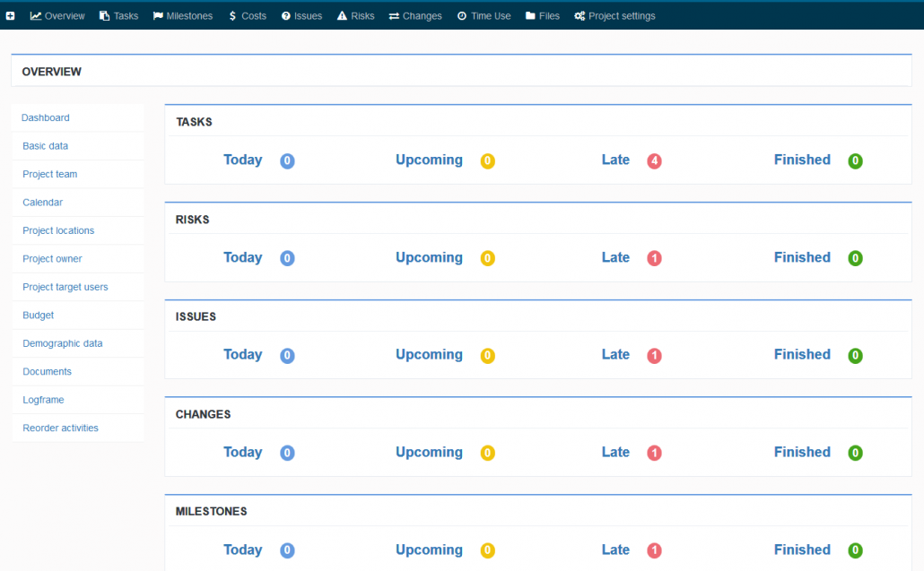Viewport: 924px width, 571px height.
Task: Click the Costs dollar sign icon
Action: pos(232,16)
